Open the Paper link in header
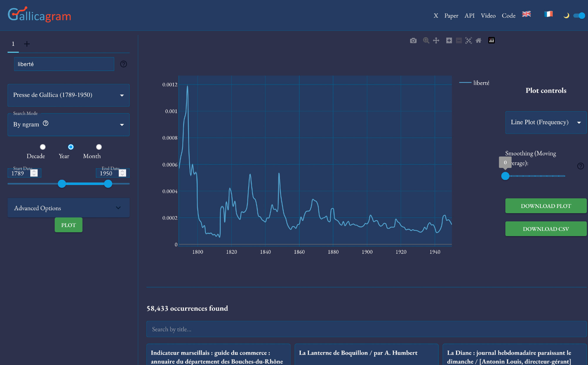 [x=451, y=16]
